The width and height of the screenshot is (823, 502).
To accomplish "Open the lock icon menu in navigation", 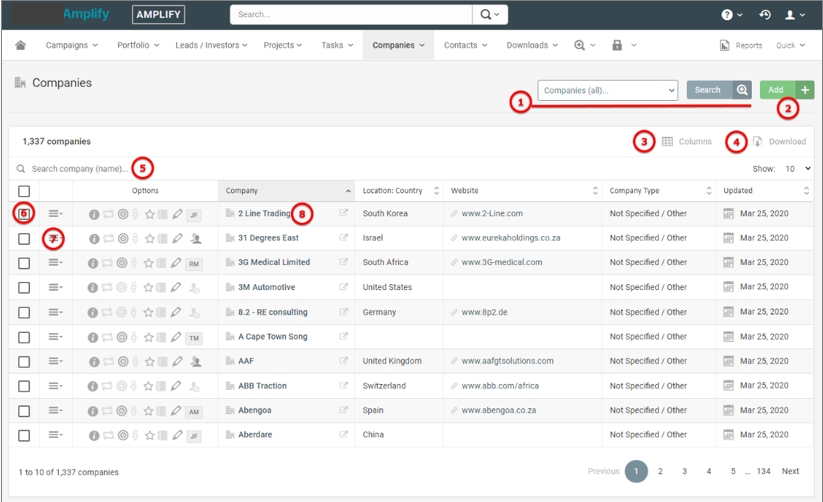I will coord(624,45).
